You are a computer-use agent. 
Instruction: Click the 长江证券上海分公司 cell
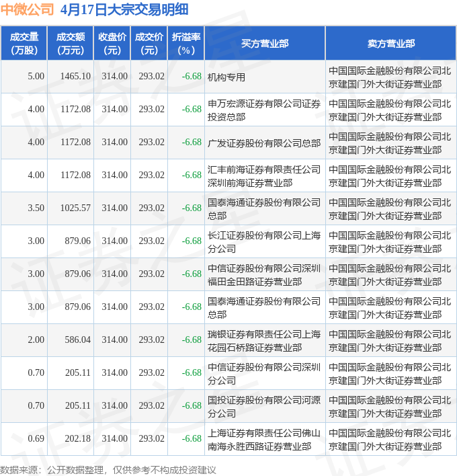pyautogui.click(x=264, y=241)
